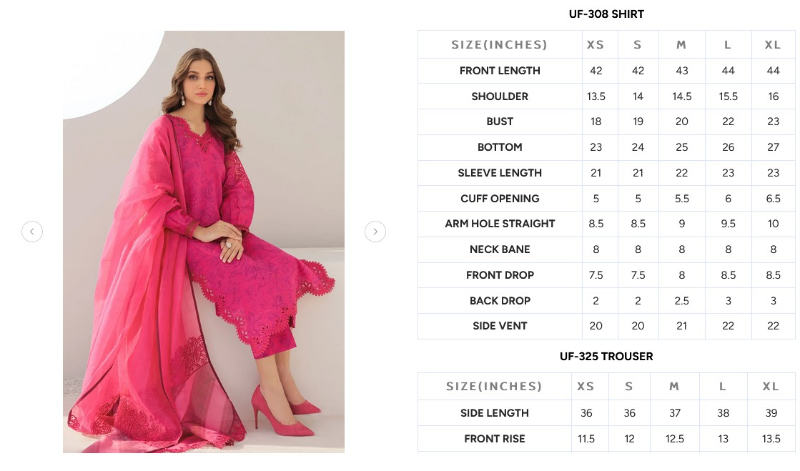The image size is (800, 471).
Task: Click the SIDE VENT row label
Action: (x=499, y=326)
